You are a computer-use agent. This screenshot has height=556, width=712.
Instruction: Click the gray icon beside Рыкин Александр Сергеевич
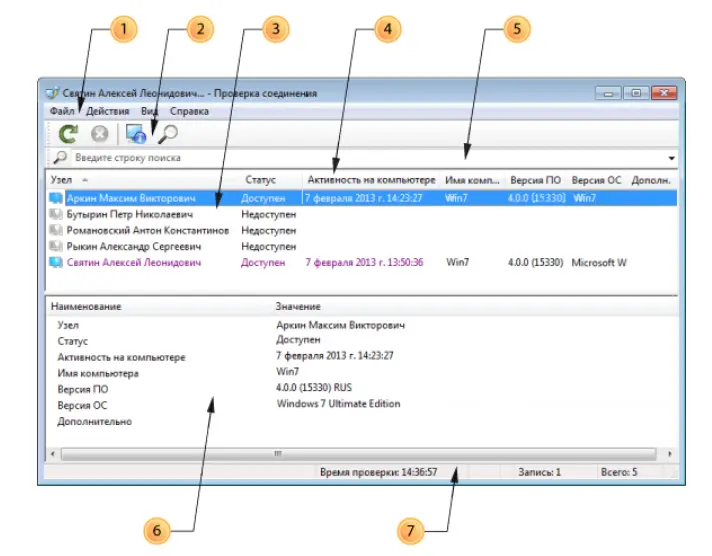pyautogui.click(x=56, y=246)
